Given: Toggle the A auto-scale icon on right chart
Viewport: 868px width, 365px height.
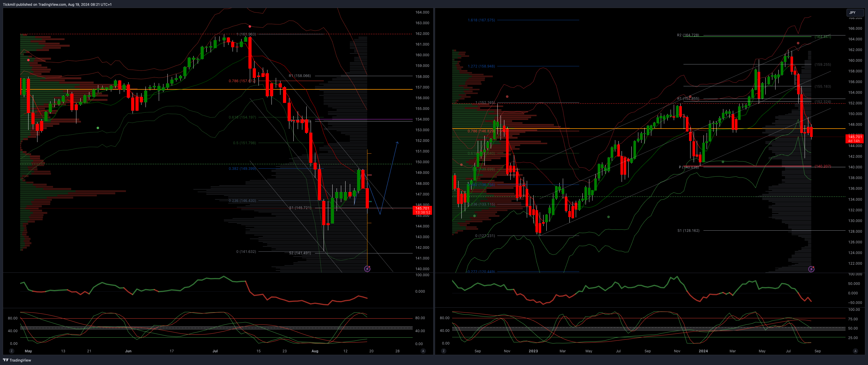Looking at the screenshot, I should point(855,351).
